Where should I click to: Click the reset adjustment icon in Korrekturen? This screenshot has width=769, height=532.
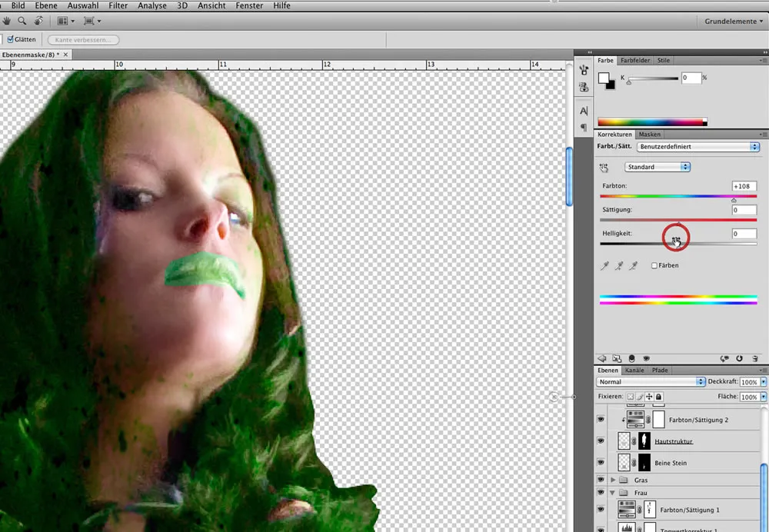point(739,357)
